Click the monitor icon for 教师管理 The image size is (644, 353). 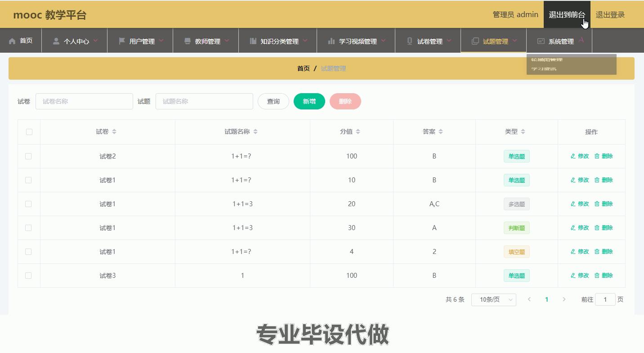click(x=187, y=41)
